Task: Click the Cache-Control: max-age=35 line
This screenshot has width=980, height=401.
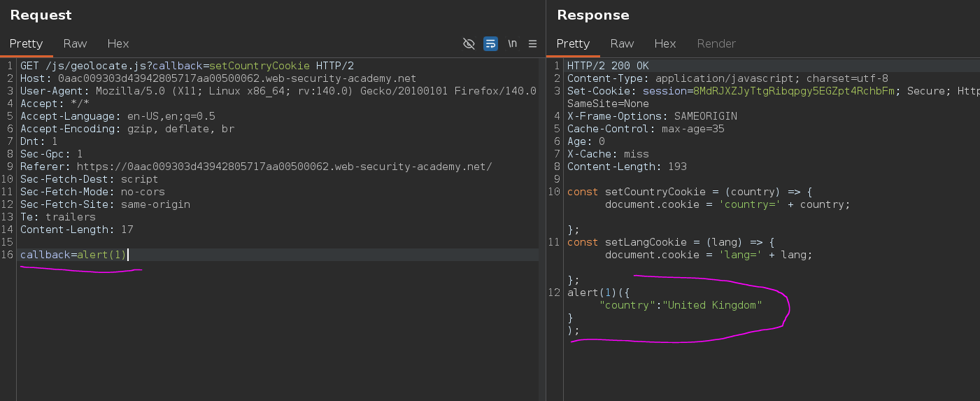Action: [x=646, y=129]
